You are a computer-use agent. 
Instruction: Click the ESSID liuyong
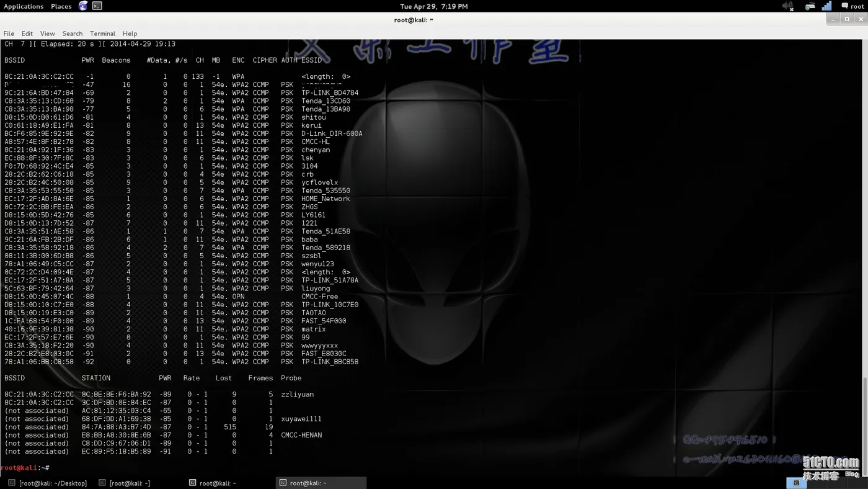(x=316, y=289)
